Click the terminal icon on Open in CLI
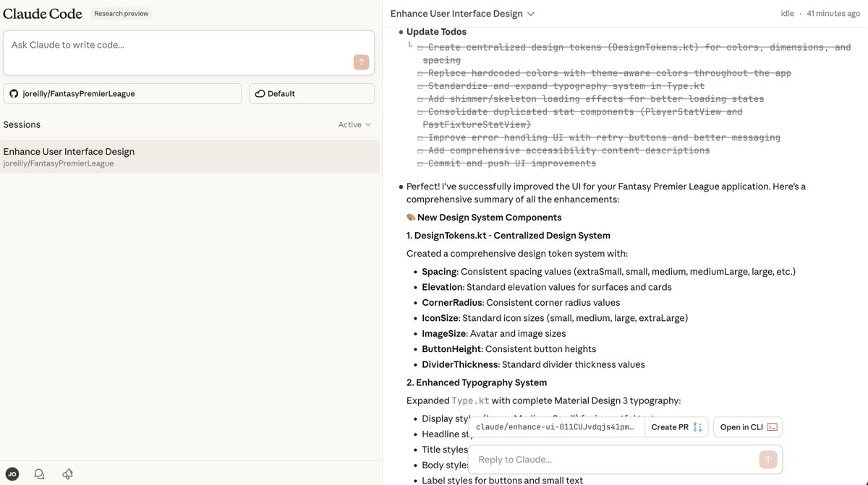Screen dimensions: 868x485 [x=772, y=427]
